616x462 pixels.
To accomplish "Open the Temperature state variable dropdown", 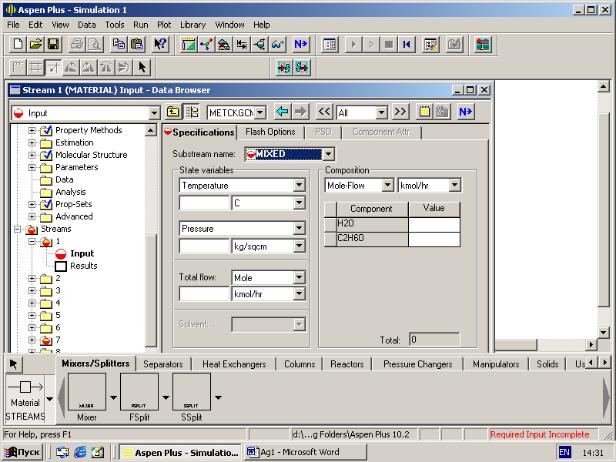I will click(x=299, y=185).
